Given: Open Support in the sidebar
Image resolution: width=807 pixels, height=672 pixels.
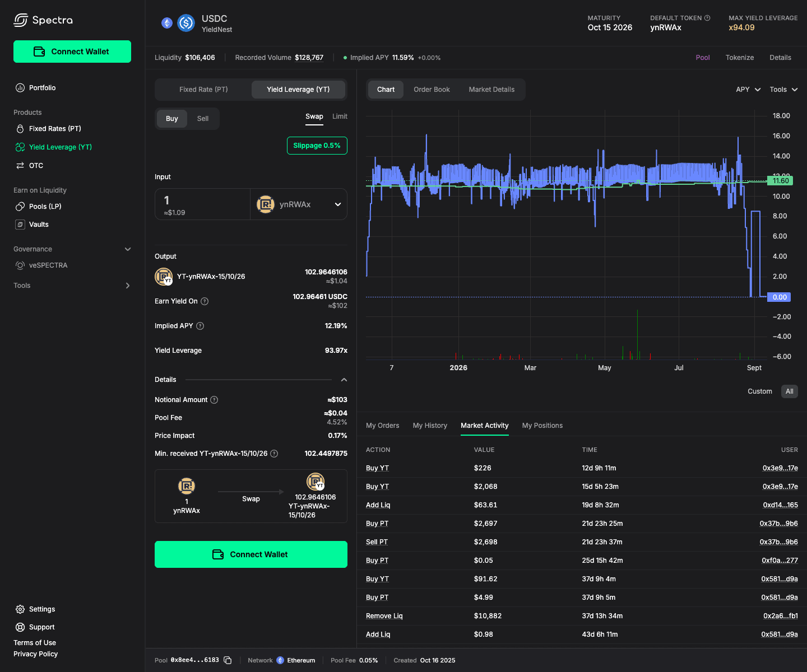Looking at the screenshot, I should (35, 627).
